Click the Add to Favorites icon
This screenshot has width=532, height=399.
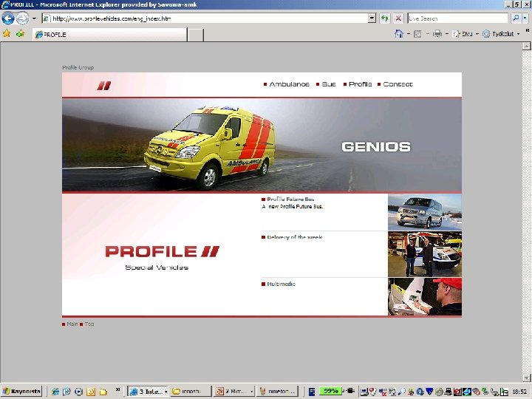point(20,33)
